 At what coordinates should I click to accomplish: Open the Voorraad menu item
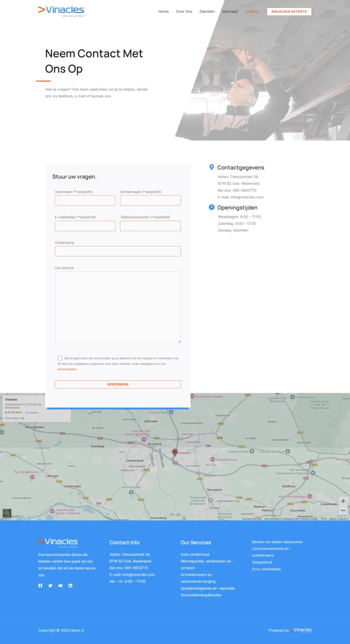click(230, 12)
